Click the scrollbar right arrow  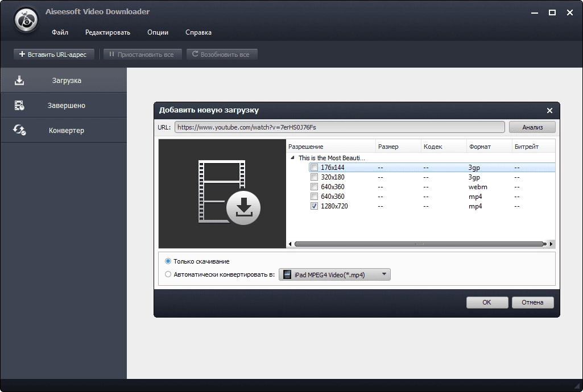(551, 244)
